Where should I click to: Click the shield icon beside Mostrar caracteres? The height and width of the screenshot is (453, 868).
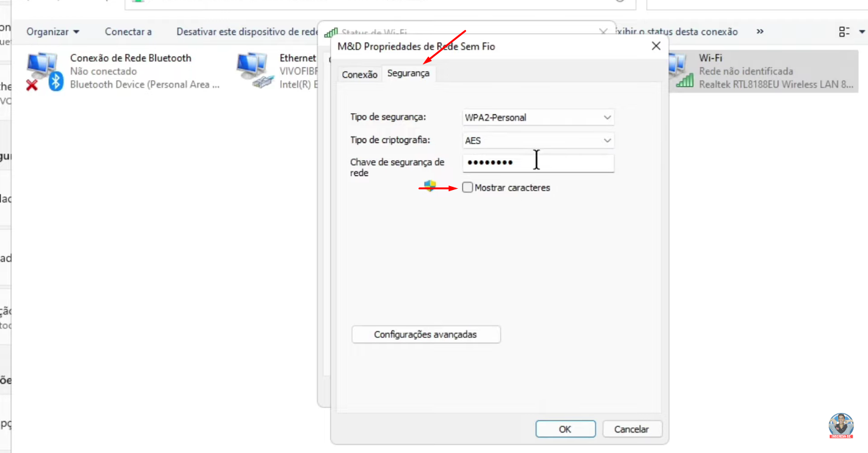pyautogui.click(x=431, y=186)
